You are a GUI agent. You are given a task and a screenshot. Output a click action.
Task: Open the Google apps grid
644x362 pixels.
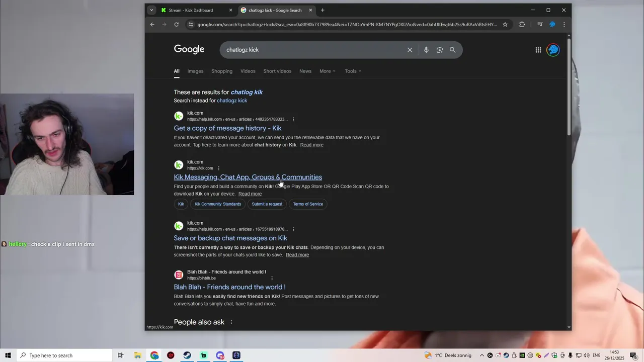[538, 50]
